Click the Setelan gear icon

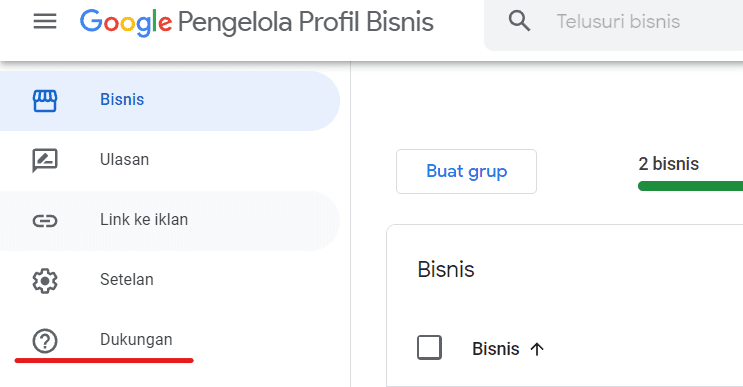click(45, 281)
